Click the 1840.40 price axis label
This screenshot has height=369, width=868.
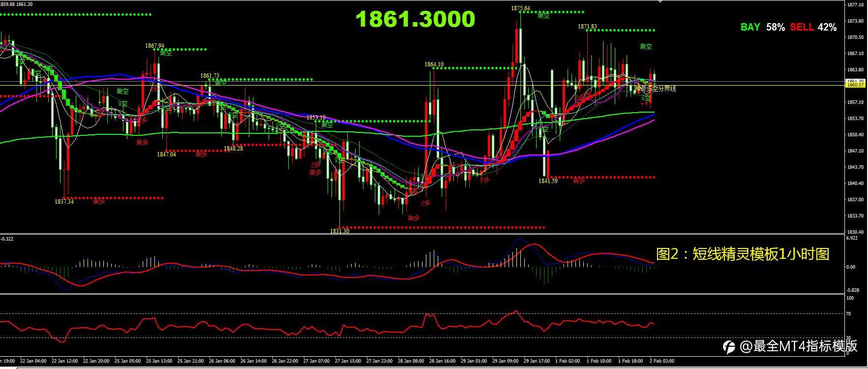[x=856, y=184]
